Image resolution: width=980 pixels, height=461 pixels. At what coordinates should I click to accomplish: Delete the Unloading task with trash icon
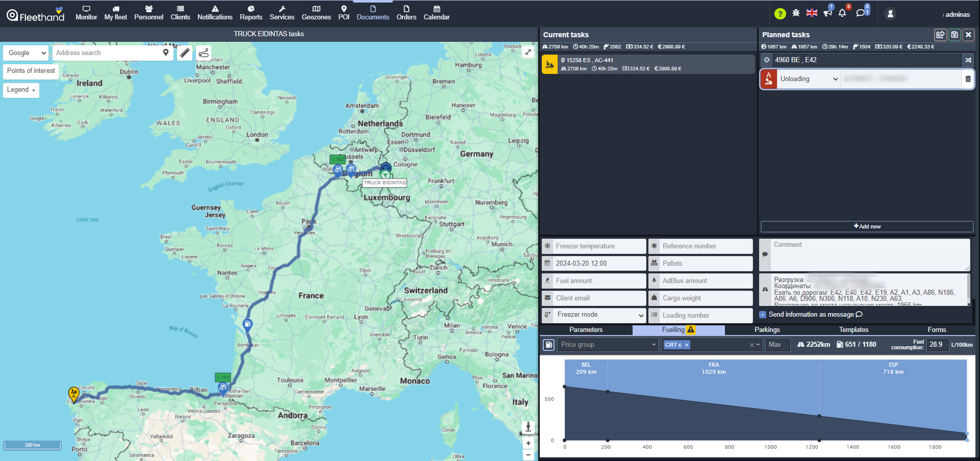[968, 79]
